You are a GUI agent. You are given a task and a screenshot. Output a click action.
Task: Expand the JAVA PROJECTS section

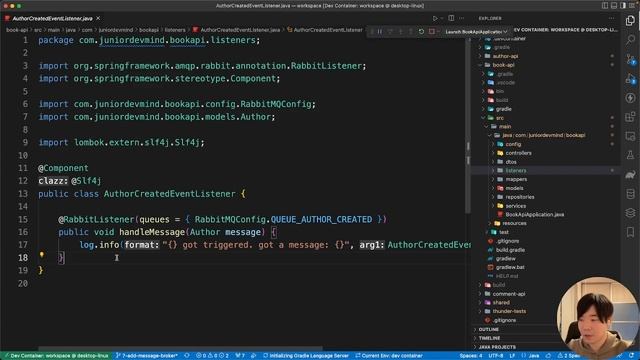click(497, 347)
